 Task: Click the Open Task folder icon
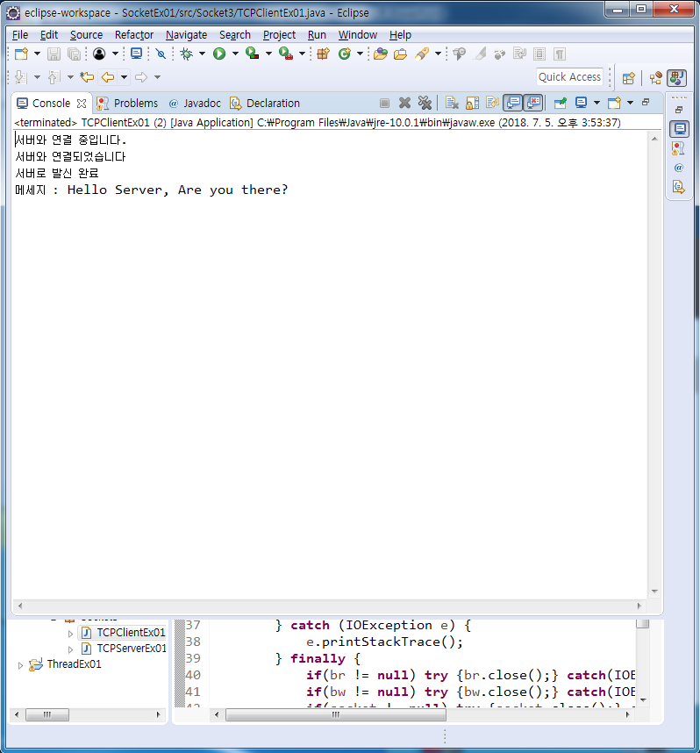400,54
